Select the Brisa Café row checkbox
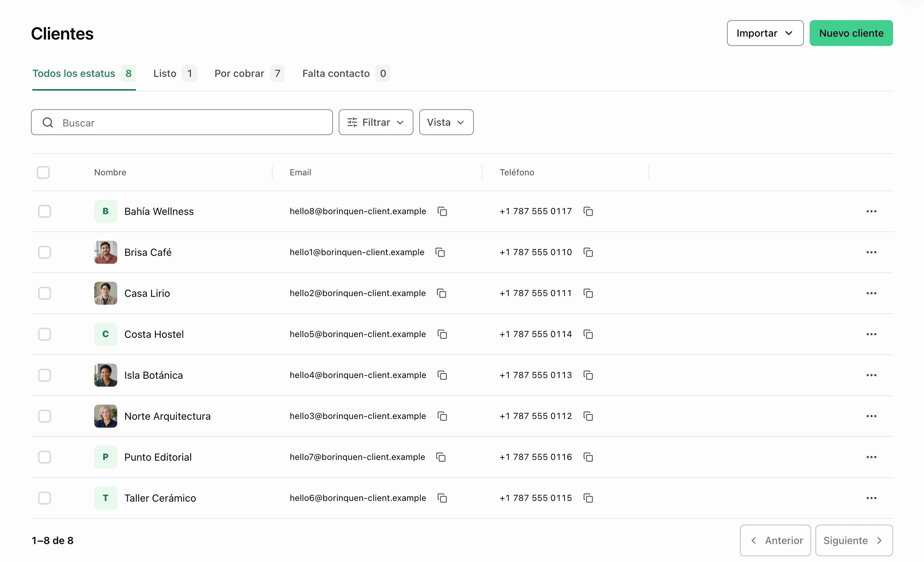 45,252
